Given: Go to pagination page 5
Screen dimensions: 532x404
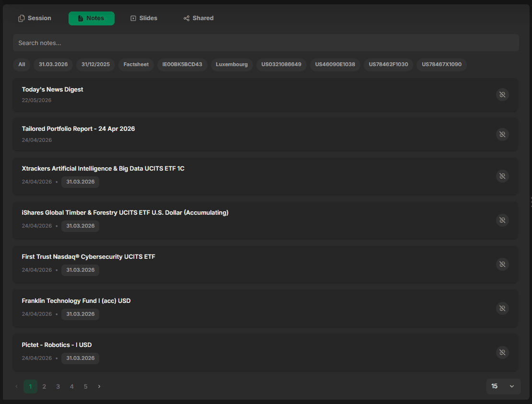Looking at the screenshot, I should coord(85,386).
